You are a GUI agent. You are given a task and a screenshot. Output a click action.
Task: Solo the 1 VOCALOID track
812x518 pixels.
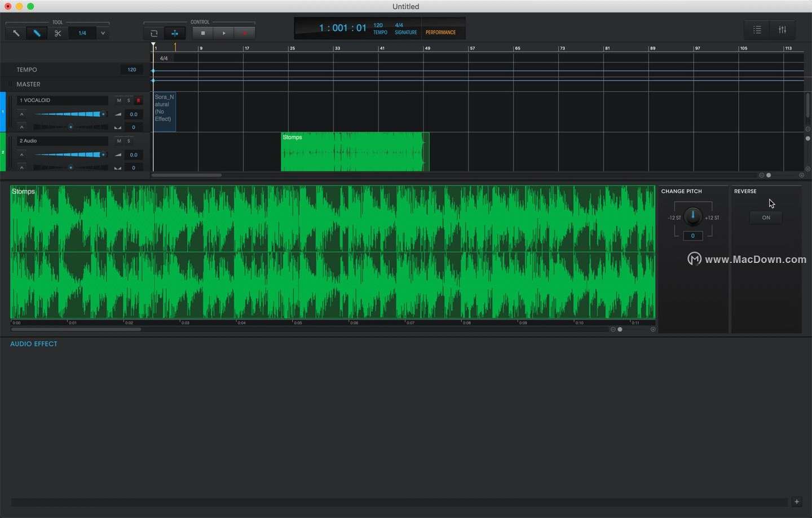click(x=129, y=100)
